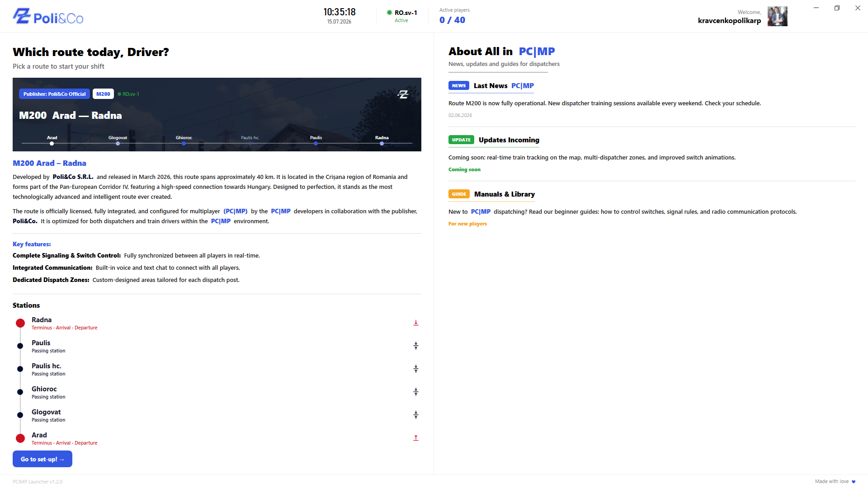Open the Last News PC|MP heading

click(504, 86)
